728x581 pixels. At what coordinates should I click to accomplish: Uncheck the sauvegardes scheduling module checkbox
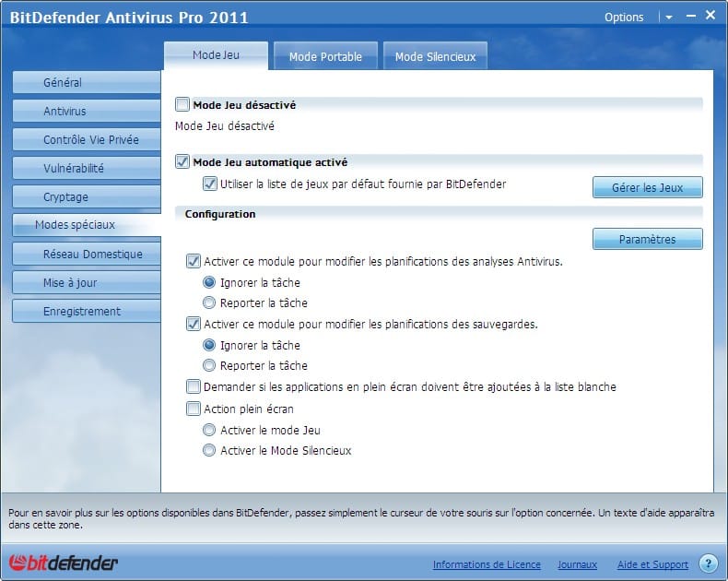pos(194,324)
